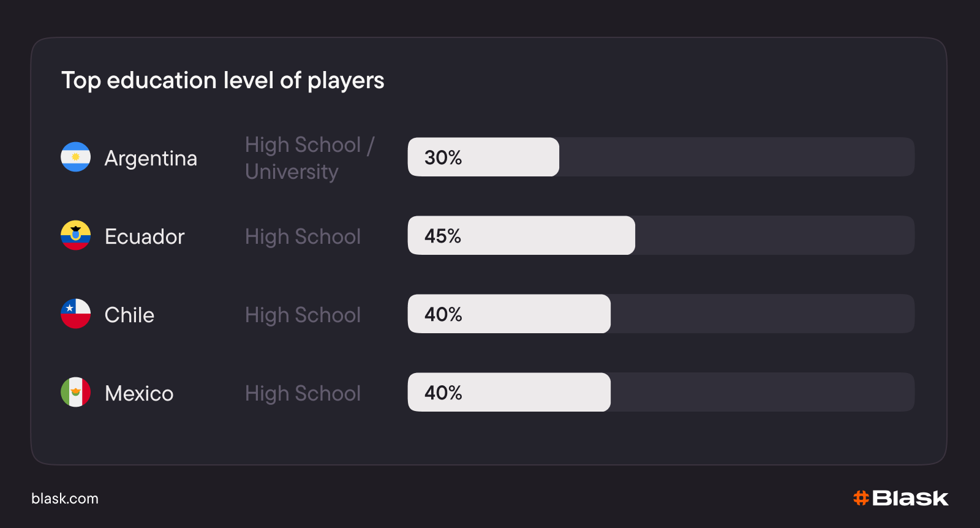Click Ecuador's High School label
This screenshot has height=528, width=980.
click(x=303, y=236)
